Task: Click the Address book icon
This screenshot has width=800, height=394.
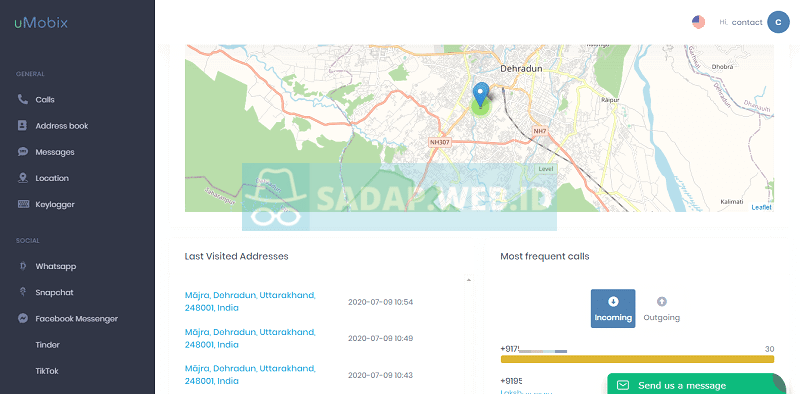Action: click(22, 126)
